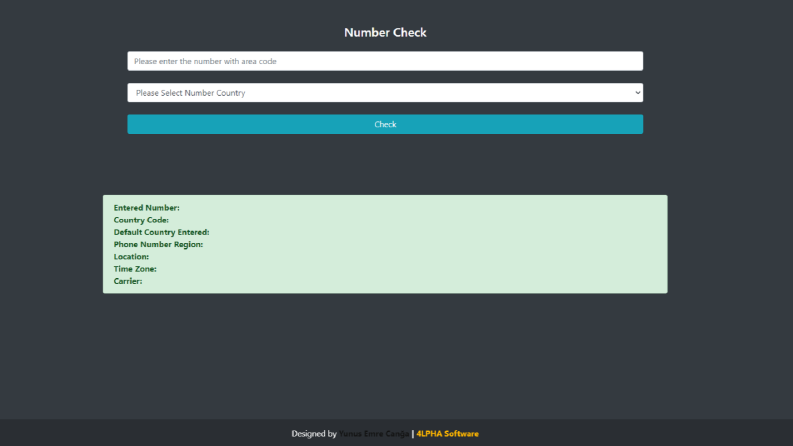This screenshot has width=793, height=446.
Task: Select the Default Country Entered label
Action: (x=161, y=232)
